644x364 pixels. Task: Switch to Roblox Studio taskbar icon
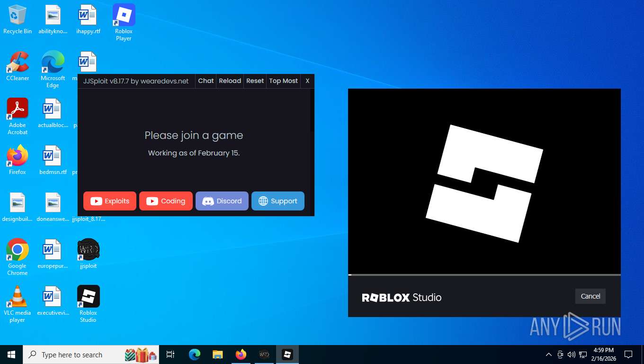pos(287,355)
